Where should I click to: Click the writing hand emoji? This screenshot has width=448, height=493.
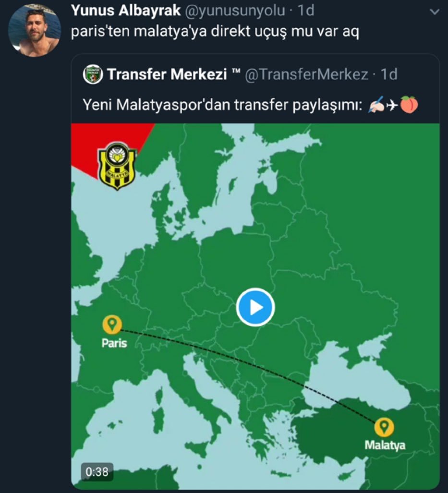click(376, 105)
